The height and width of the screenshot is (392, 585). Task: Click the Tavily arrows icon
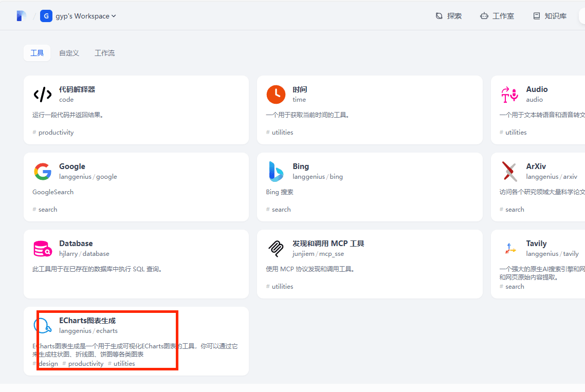pos(509,248)
